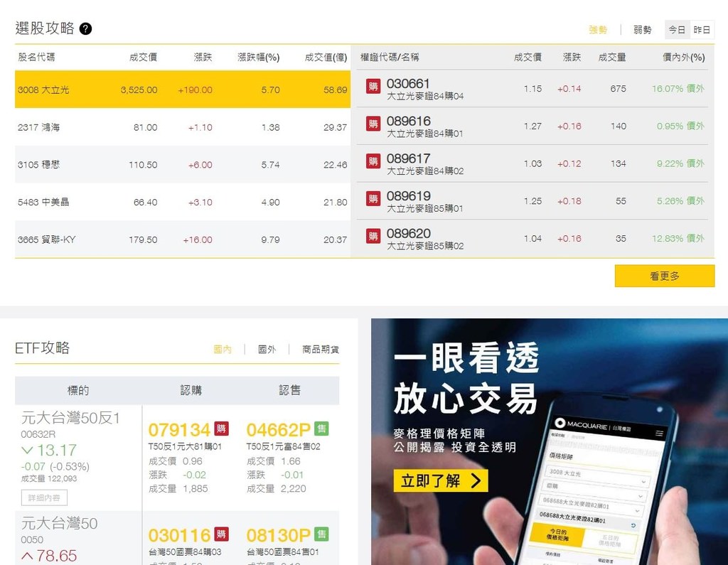
Task: Click the 漲跌幅(%) column header
Action: tap(259, 57)
